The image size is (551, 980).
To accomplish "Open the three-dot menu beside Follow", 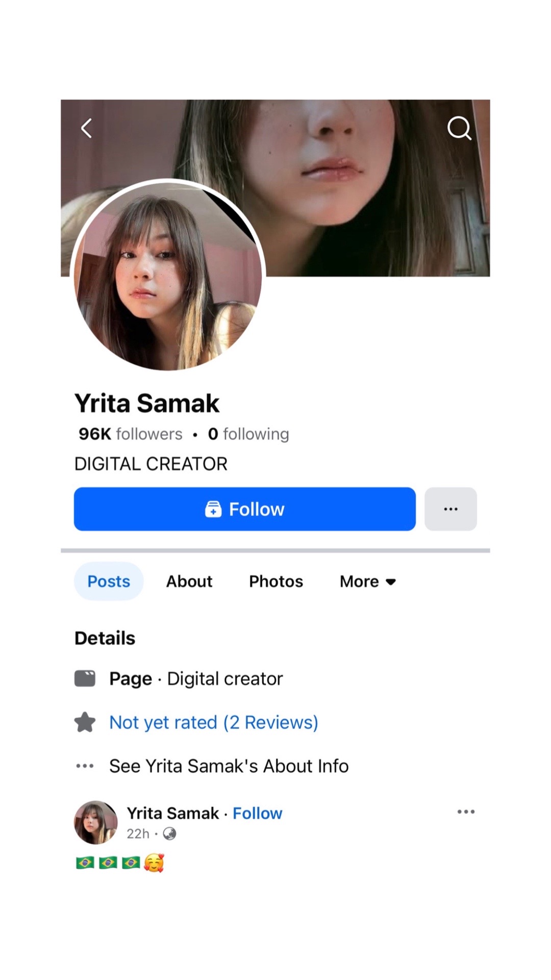I will click(x=450, y=509).
